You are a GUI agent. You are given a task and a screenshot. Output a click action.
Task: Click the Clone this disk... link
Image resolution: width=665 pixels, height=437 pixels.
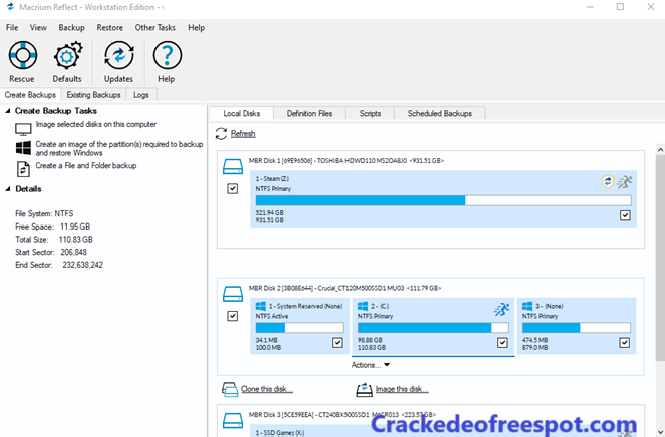tap(267, 389)
